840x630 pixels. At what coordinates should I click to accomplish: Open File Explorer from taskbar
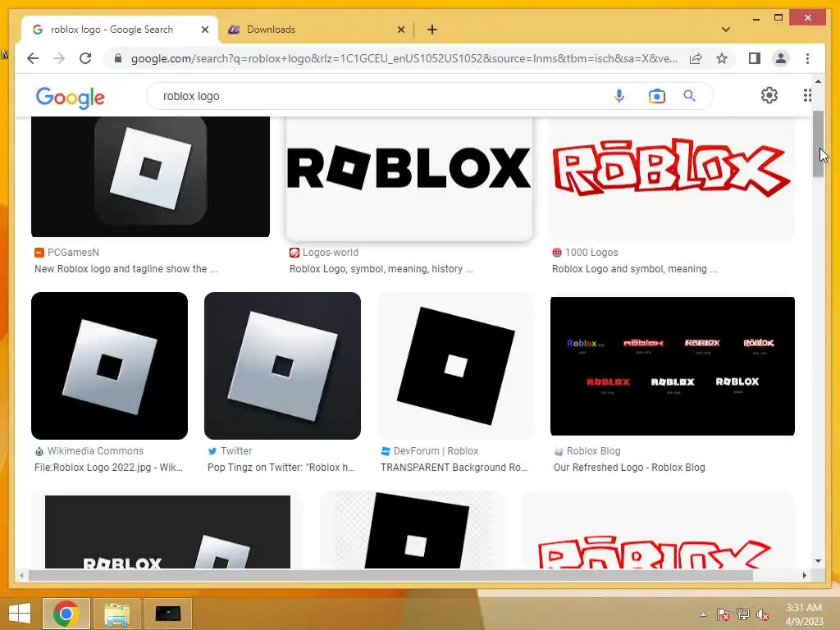point(117,614)
